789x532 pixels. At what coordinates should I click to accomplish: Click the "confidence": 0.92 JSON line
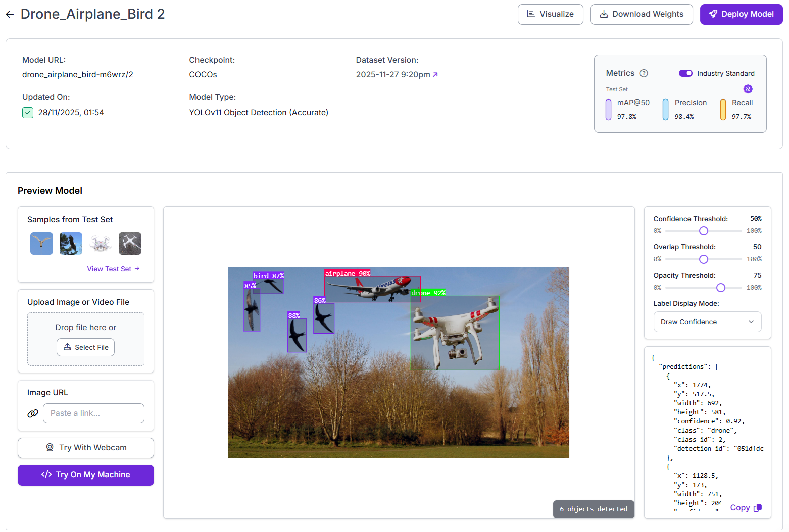click(x=709, y=421)
